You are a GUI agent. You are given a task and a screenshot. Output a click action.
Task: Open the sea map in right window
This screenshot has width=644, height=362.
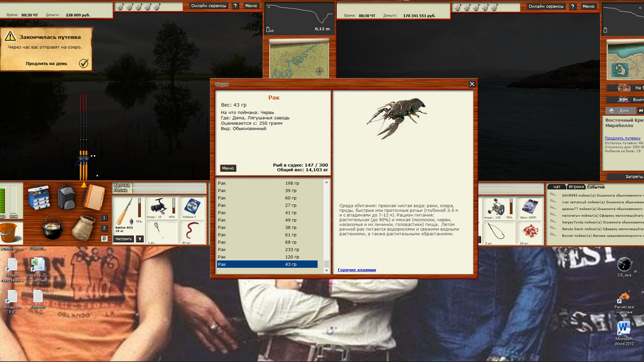[x=625, y=61]
